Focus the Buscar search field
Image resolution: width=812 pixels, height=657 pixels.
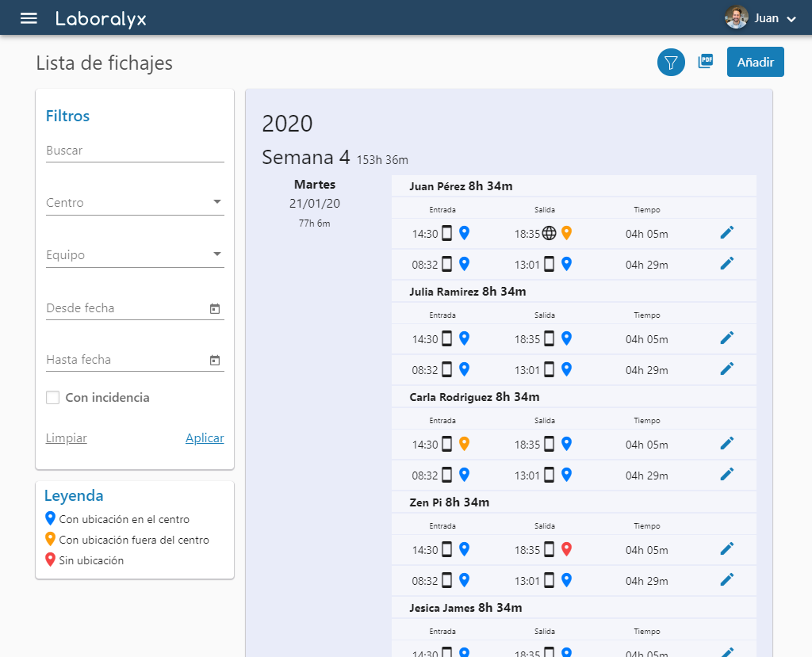[x=135, y=151]
